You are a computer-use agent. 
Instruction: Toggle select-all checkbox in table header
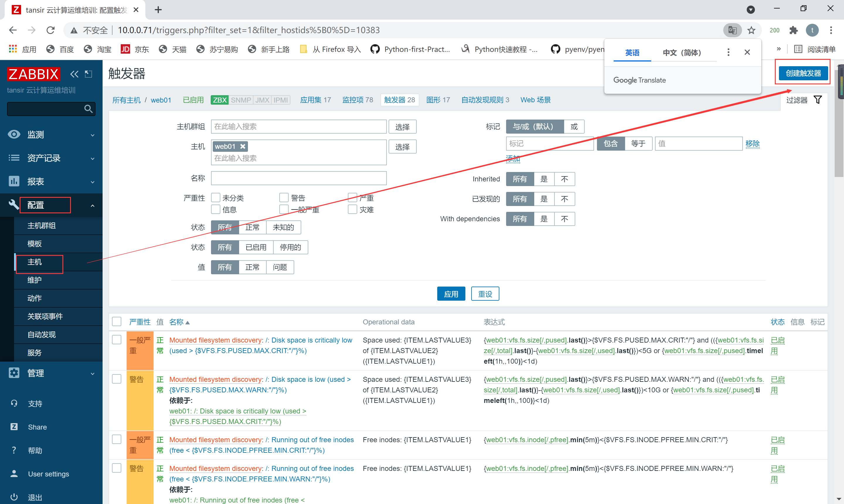coord(117,322)
